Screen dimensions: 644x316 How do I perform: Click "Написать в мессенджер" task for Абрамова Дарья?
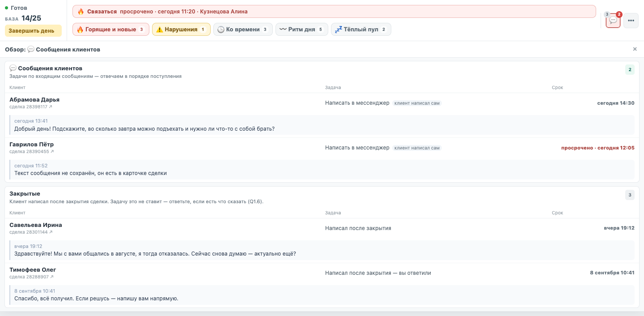(x=357, y=103)
